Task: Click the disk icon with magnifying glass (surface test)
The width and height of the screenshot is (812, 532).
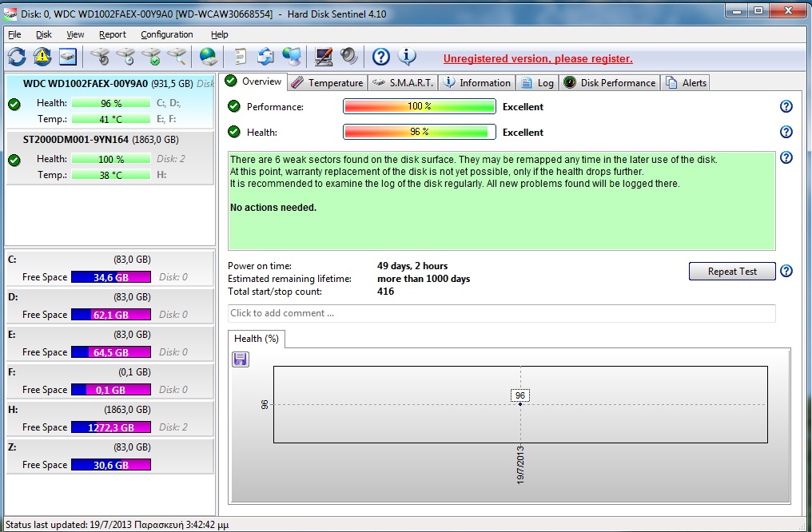Action: point(177,57)
